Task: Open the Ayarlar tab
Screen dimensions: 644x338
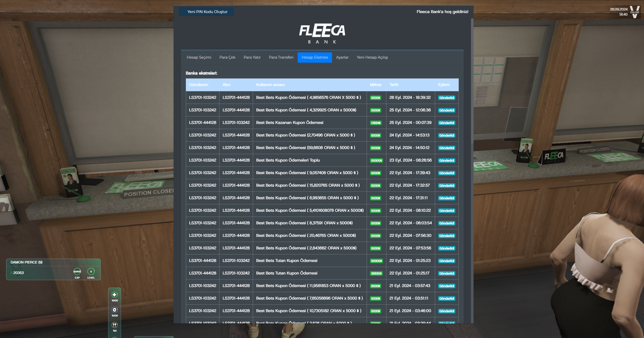Action: click(x=342, y=57)
